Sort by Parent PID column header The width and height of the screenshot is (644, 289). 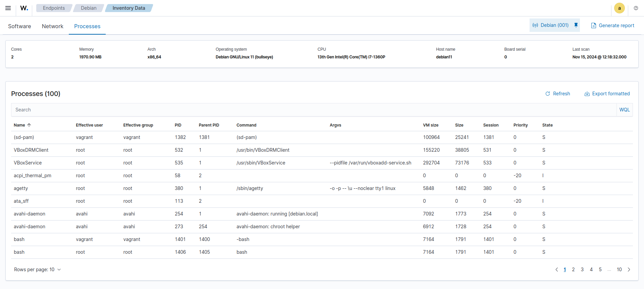tap(209, 125)
